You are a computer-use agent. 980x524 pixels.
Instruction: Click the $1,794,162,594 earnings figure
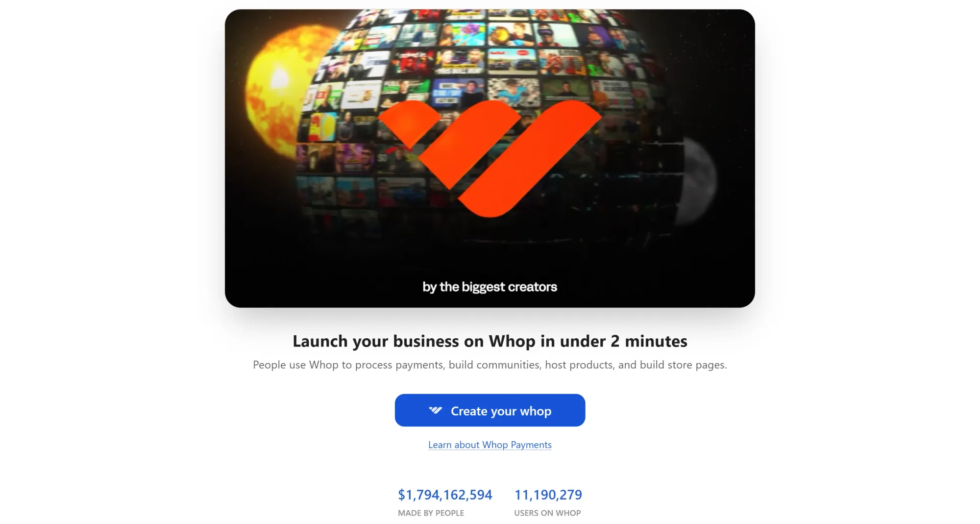(x=445, y=495)
